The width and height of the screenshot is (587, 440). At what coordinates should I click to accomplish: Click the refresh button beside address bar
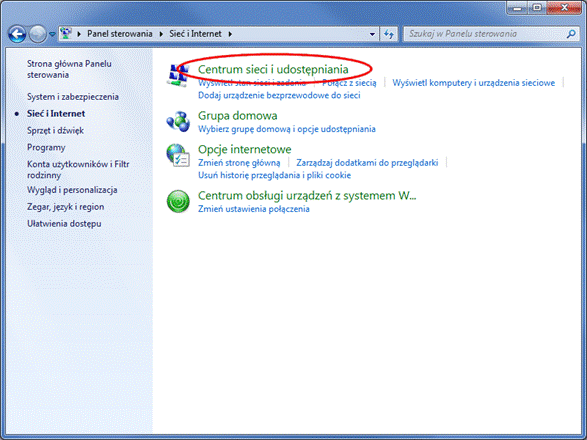click(x=389, y=34)
